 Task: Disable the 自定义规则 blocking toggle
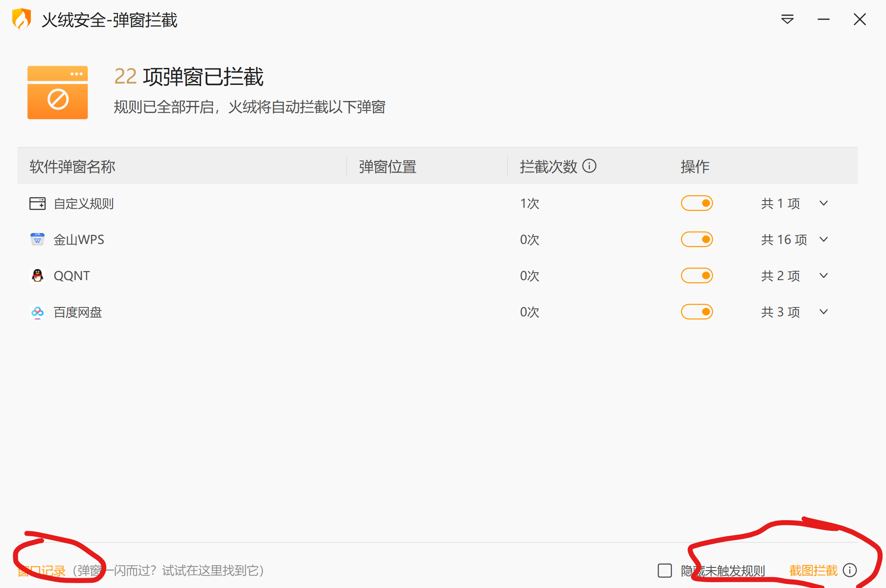tap(697, 203)
